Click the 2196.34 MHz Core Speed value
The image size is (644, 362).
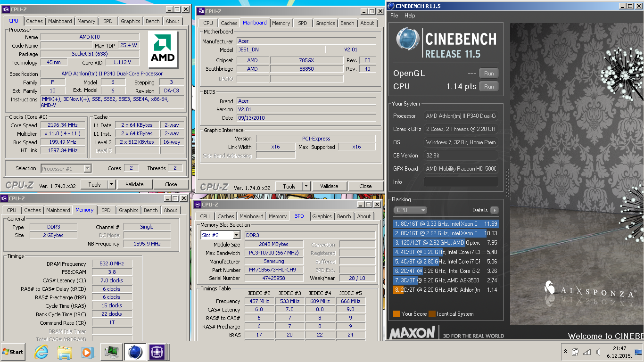click(x=63, y=125)
